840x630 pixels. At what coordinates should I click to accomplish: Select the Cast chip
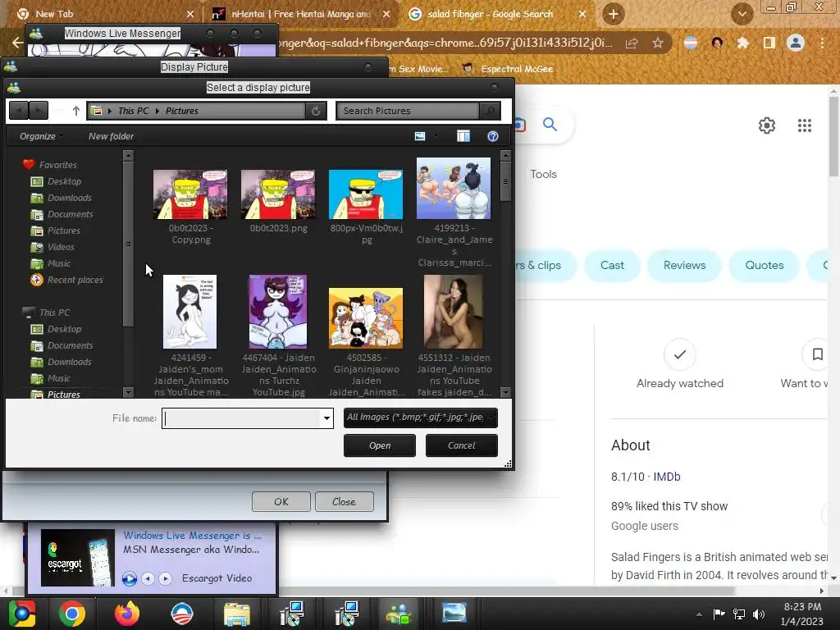(612, 265)
